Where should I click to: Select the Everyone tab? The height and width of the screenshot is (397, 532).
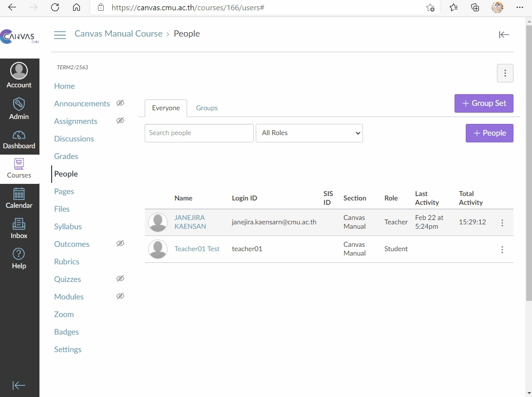tap(166, 108)
